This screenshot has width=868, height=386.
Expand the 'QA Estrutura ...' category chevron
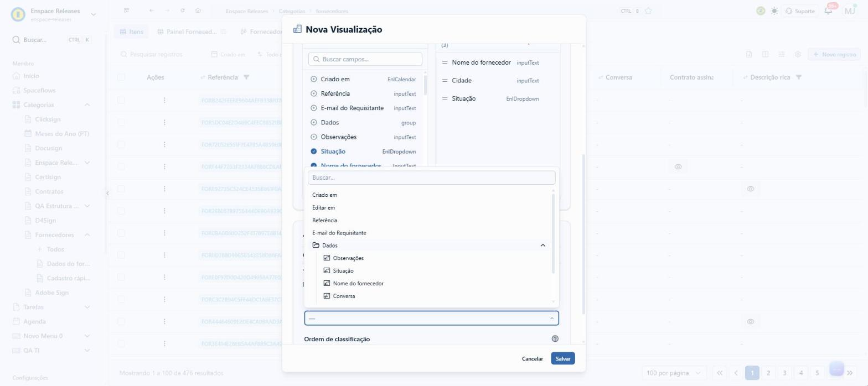point(87,206)
